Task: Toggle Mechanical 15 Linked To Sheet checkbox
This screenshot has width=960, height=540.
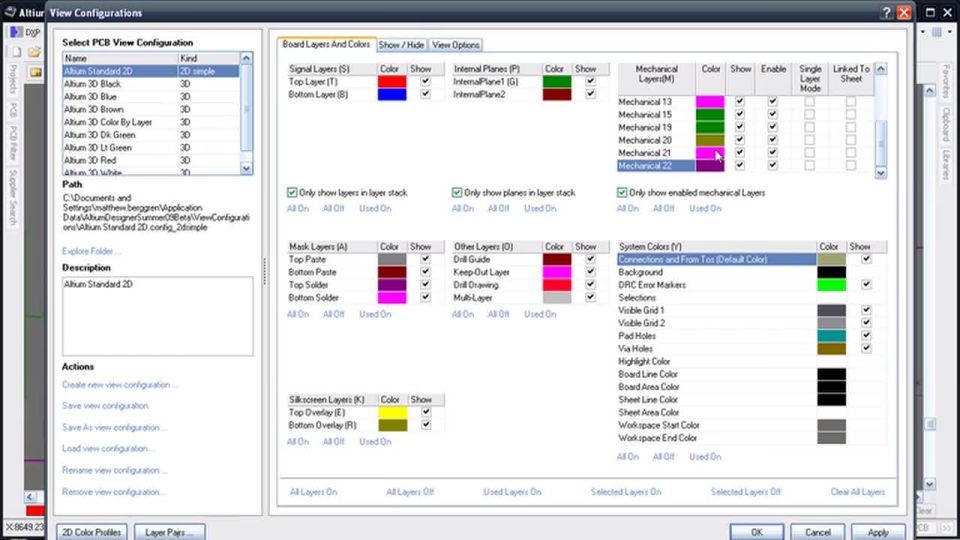Action: 850,114
